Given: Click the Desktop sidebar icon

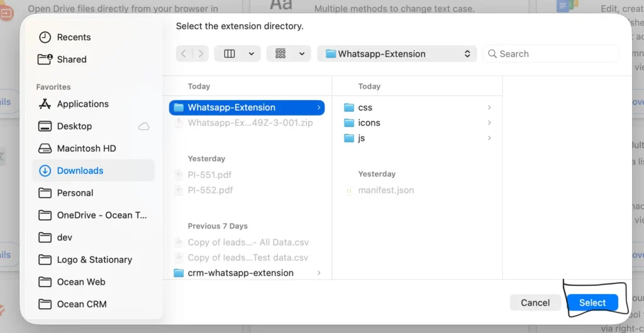Looking at the screenshot, I should pos(45,126).
